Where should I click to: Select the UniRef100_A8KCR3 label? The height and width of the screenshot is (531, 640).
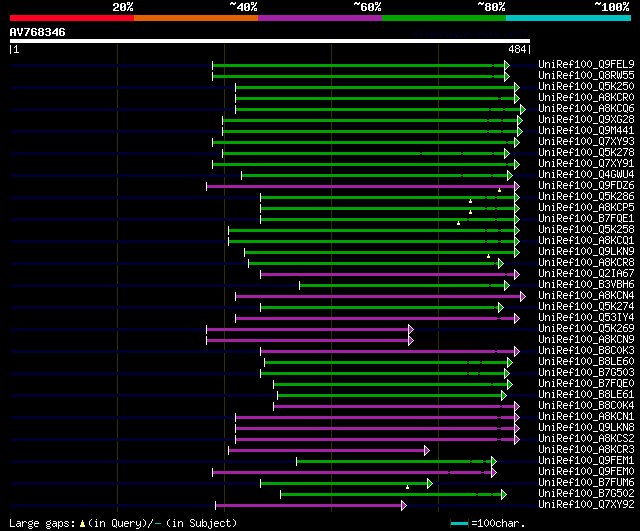586,450
